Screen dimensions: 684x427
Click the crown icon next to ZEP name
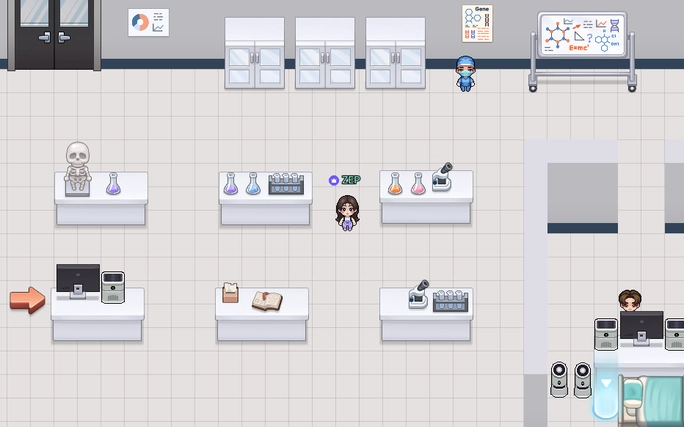[334, 180]
